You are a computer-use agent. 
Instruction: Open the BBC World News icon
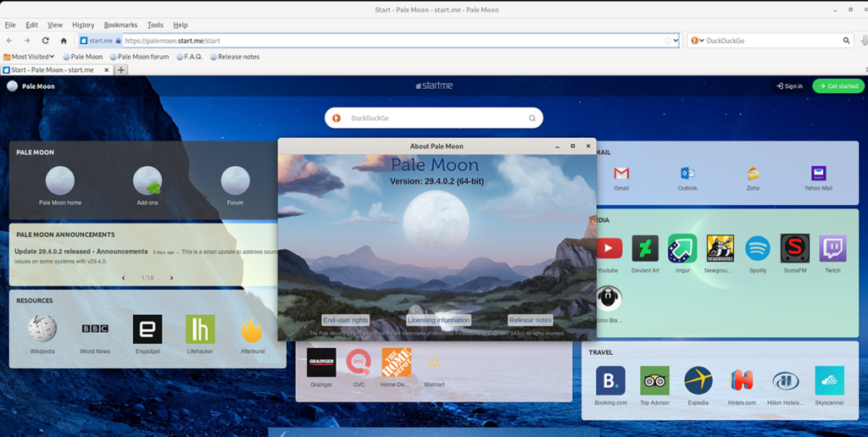click(95, 329)
